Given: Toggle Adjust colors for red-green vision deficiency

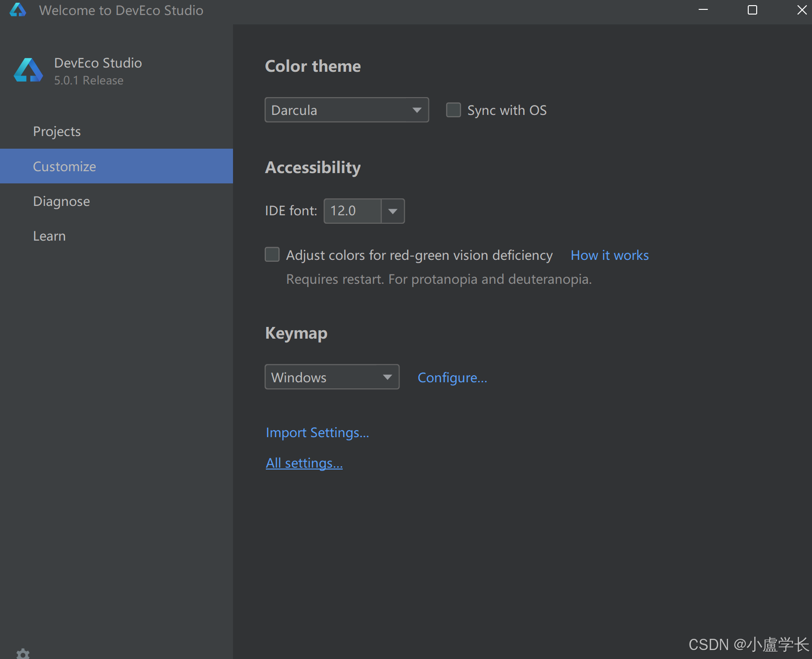Looking at the screenshot, I should pos(272,255).
